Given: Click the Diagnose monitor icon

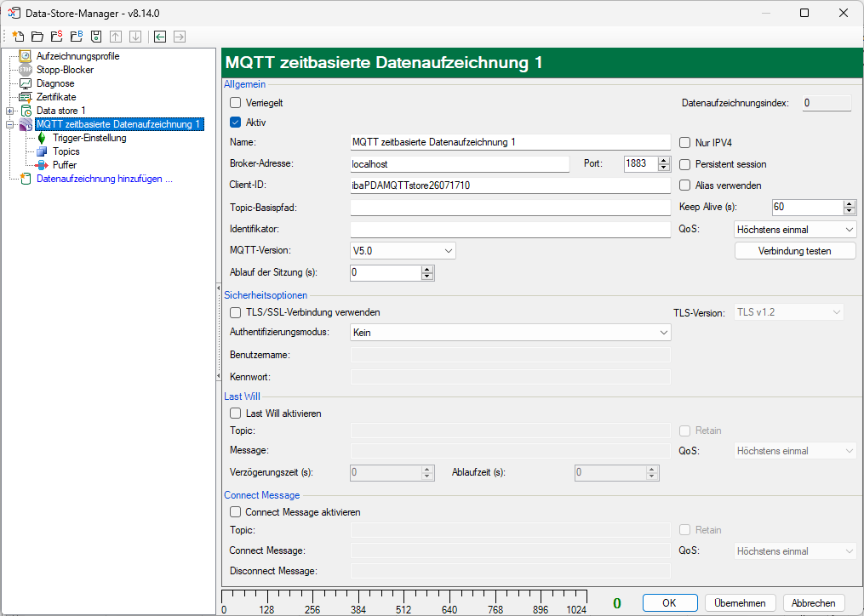Looking at the screenshot, I should [26, 83].
